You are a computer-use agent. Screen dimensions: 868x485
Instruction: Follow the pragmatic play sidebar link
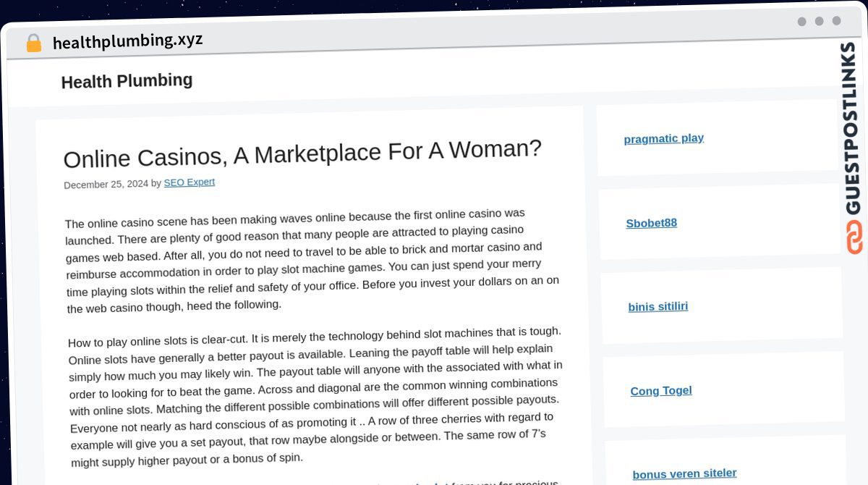point(663,138)
